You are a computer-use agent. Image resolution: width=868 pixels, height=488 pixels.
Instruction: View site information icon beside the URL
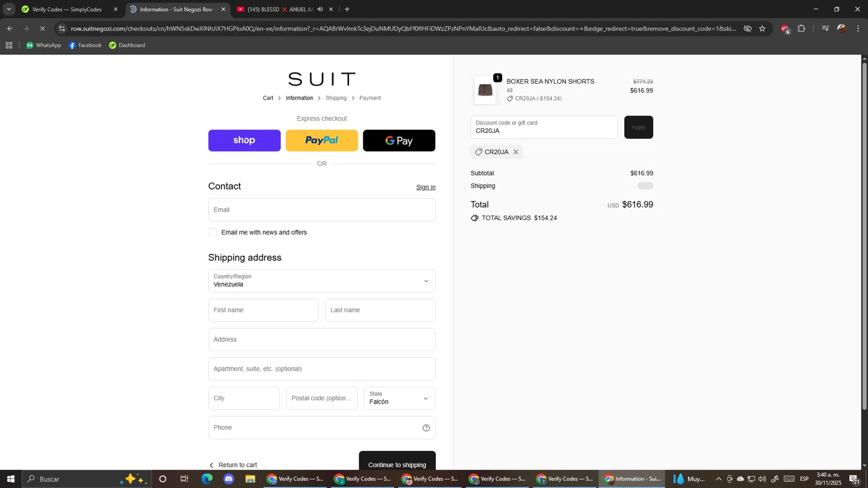point(62,28)
